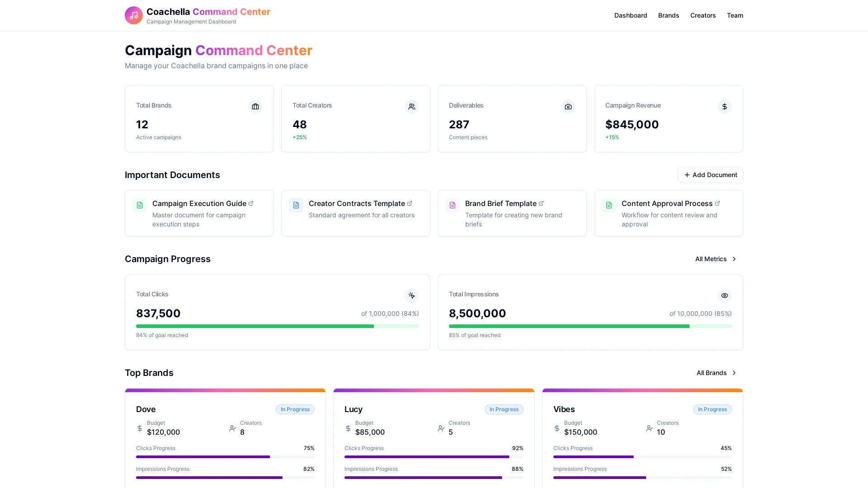Click the dollar icon on Campaign Revenue
Viewport: 868px width, 488px height.
pyautogui.click(x=724, y=107)
